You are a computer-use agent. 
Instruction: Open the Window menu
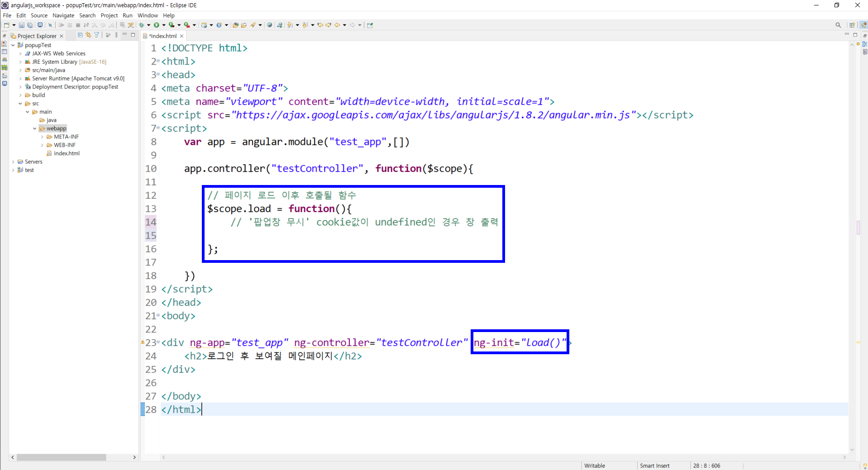click(x=148, y=15)
